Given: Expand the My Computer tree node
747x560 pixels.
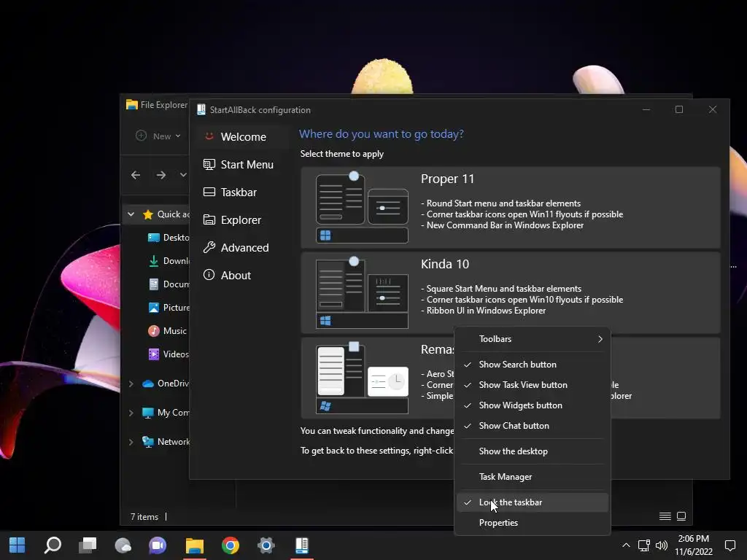Looking at the screenshot, I should (x=131, y=413).
